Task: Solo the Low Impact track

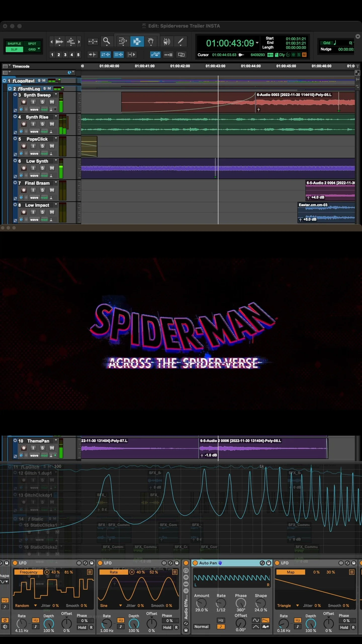Action: pyautogui.click(x=42, y=212)
